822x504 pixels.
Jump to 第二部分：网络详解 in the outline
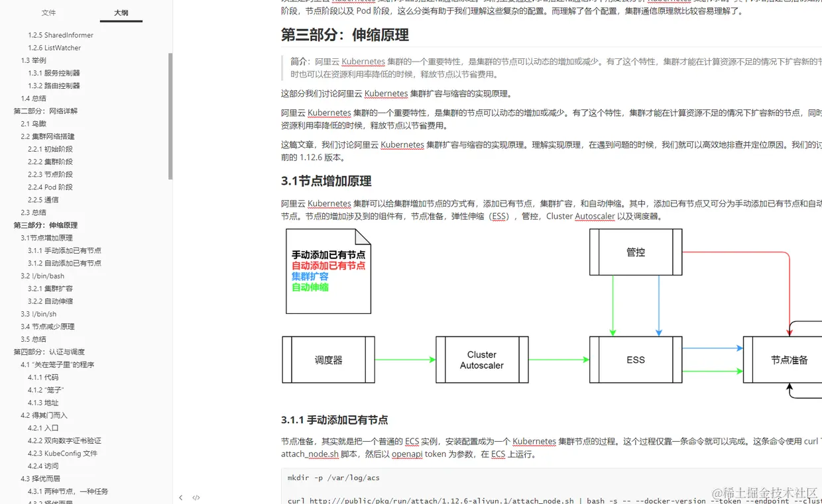46,111
